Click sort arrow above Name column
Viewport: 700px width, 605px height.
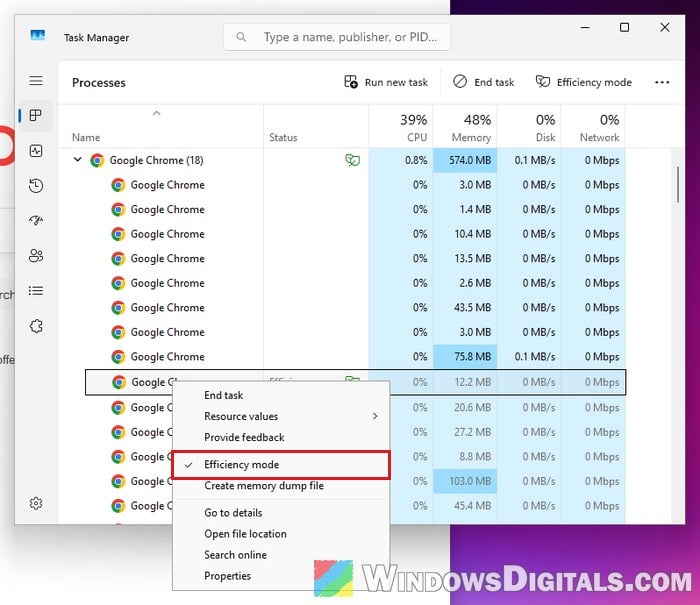coord(156,113)
